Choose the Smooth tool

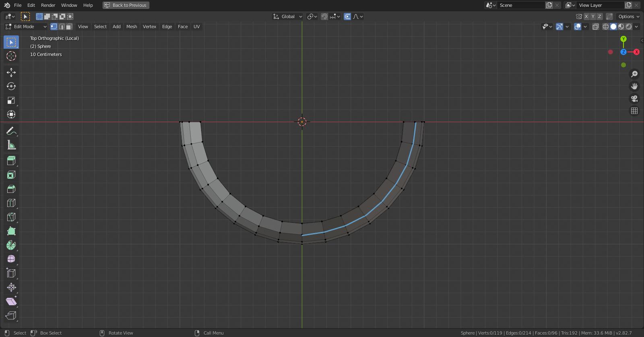click(11, 259)
